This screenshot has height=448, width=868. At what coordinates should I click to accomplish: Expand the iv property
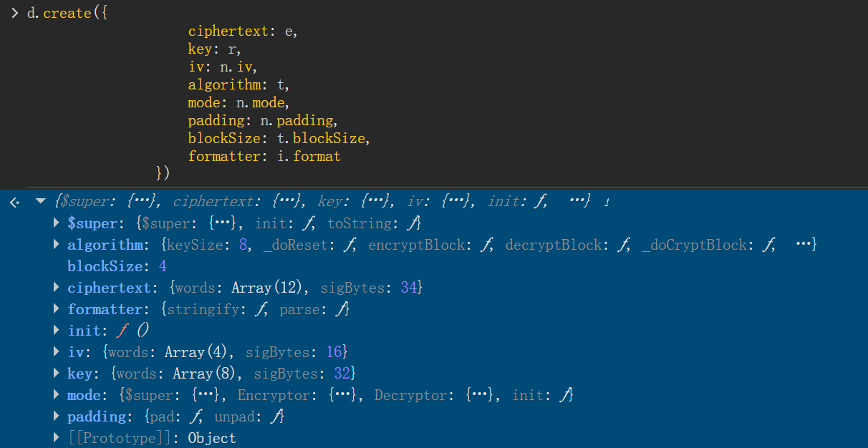point(57,352)
